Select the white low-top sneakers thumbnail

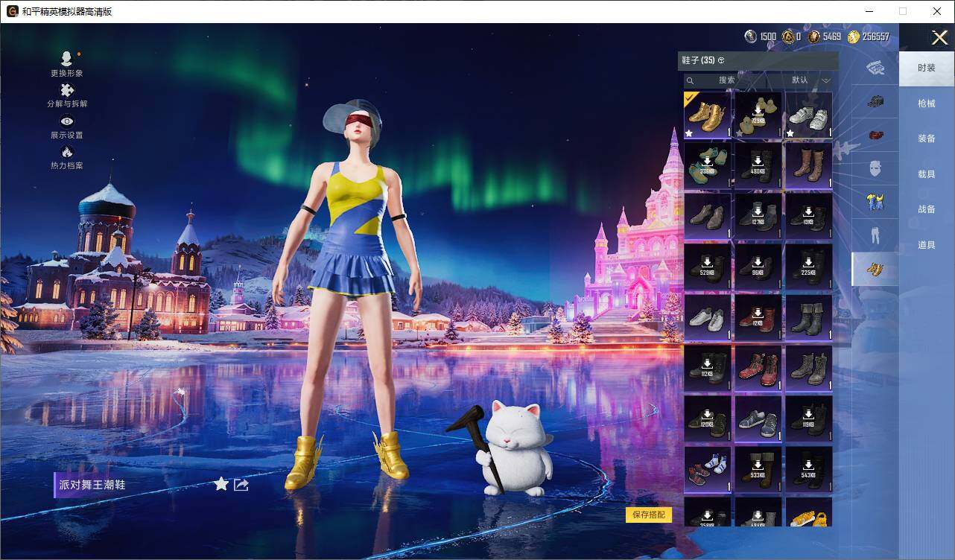[708, 318]
